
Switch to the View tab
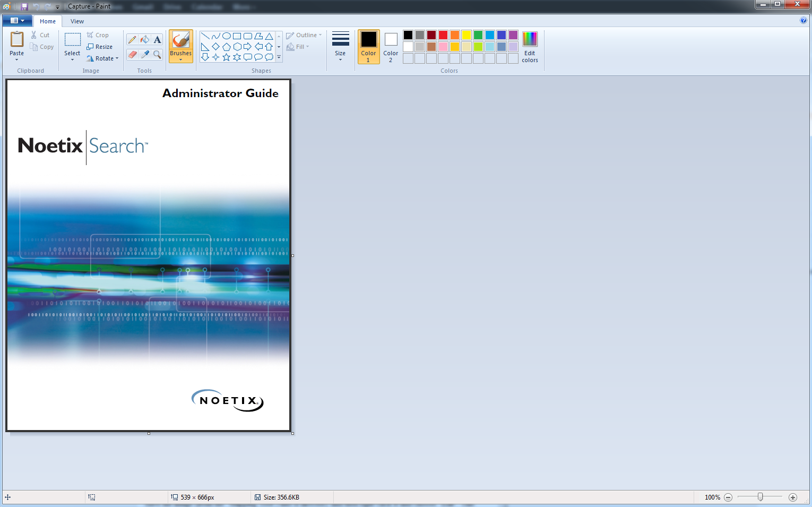point(77,21)
